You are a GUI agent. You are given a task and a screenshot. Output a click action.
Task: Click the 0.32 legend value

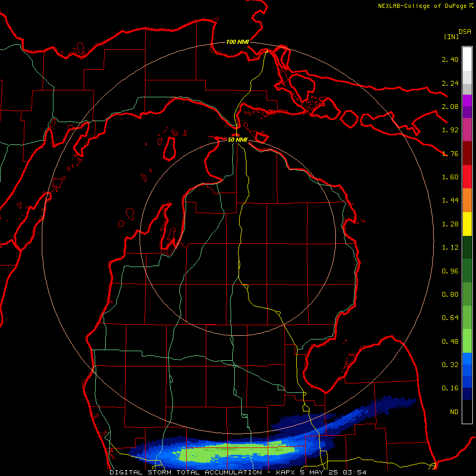pyautogui.click(x=450, y=365)
